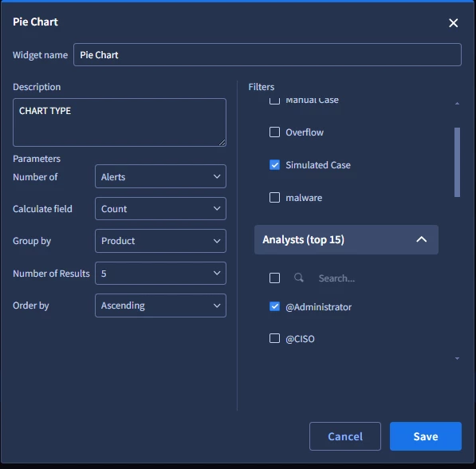
Task: Collapse the Analysts (top 15) section
Action: (x=421, y=239)
